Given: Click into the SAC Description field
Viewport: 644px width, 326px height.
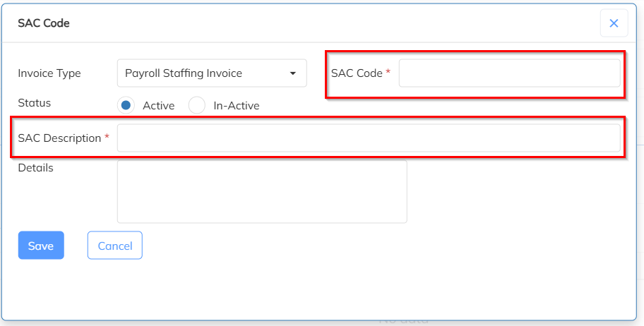Looking at the screenshot, I should (x=368, y=138).
